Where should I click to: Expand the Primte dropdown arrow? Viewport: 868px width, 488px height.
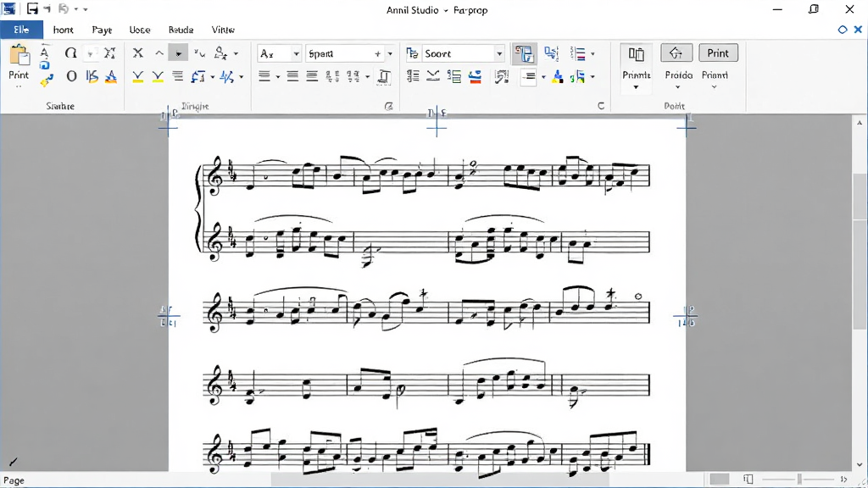[x=636, y=87]
